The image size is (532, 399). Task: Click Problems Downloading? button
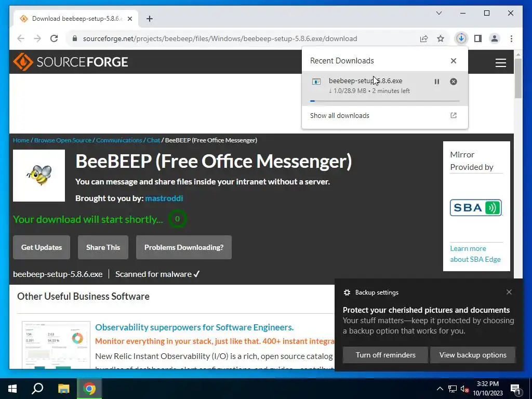tap(184, 247)
